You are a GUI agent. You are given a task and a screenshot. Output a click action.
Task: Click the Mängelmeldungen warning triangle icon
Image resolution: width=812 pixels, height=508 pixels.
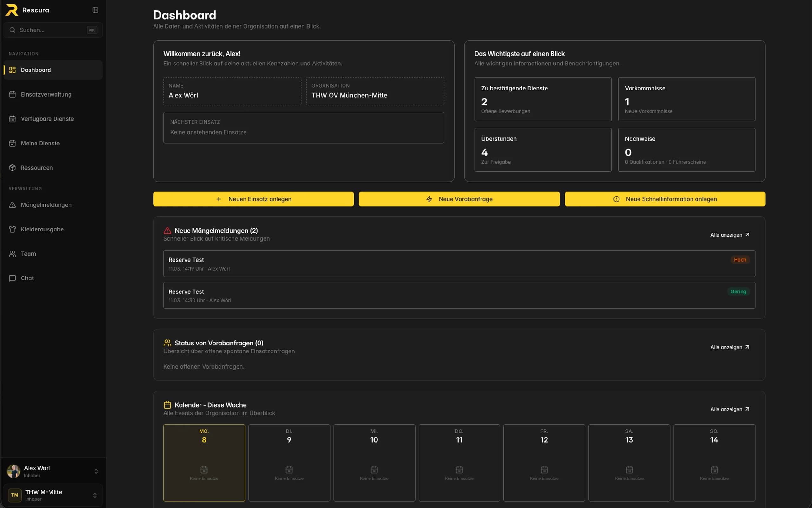pos(12,204)
